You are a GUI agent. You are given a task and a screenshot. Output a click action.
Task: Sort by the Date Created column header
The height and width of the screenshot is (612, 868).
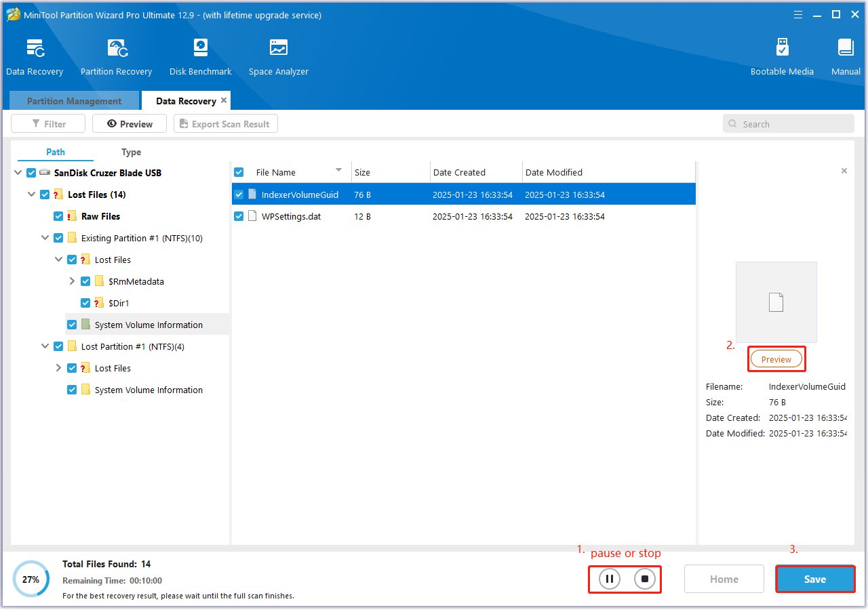[x=476, y=172]
